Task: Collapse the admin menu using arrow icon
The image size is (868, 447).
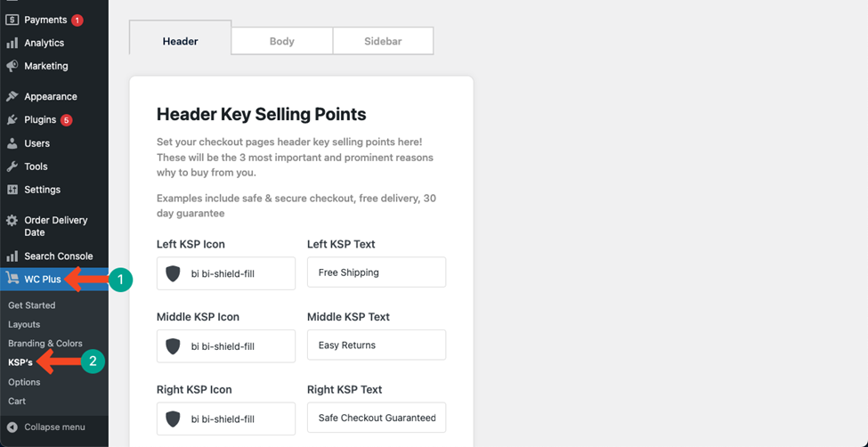Action: point(12,427)
